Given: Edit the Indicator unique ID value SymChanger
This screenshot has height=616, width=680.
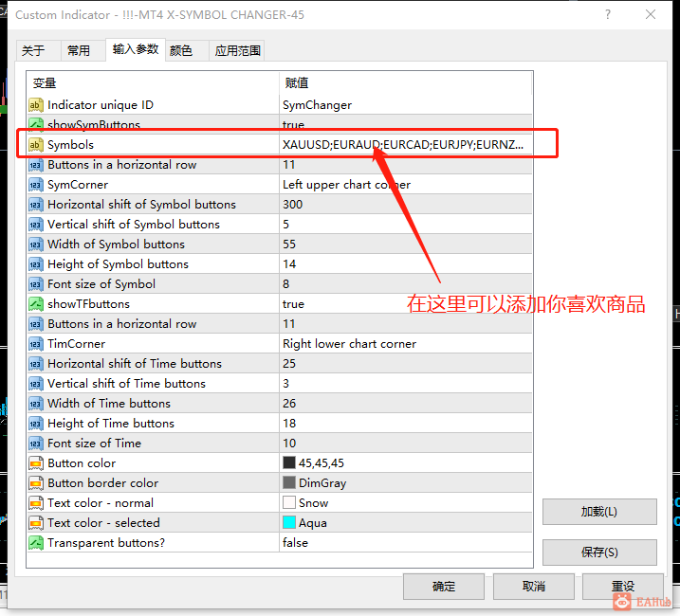Looking at the screenshot, I should pyautogui.click(x=406, y=105).
